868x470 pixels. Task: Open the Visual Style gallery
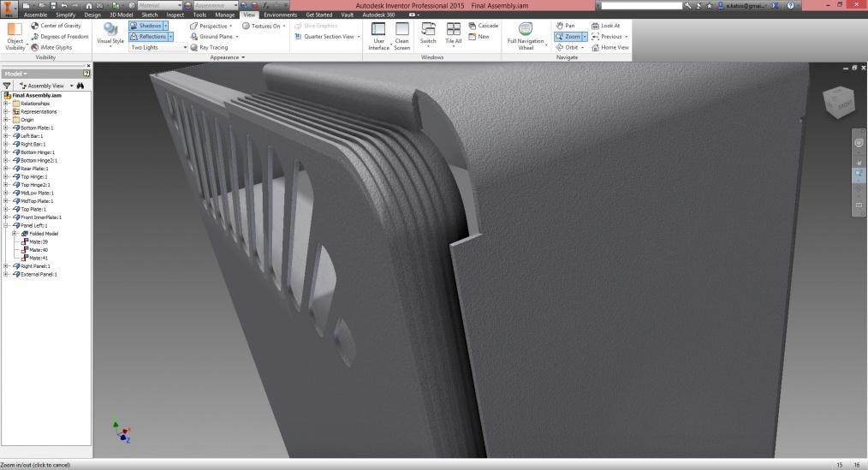110,34
